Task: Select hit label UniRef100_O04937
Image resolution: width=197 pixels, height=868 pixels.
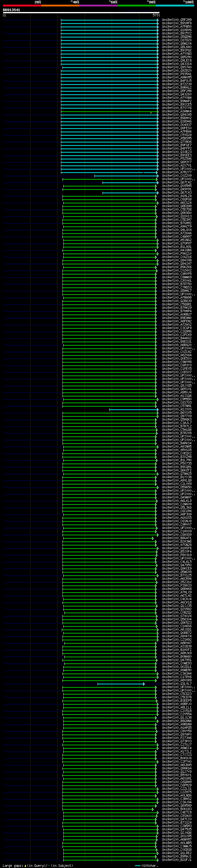Action: (176, 125)
